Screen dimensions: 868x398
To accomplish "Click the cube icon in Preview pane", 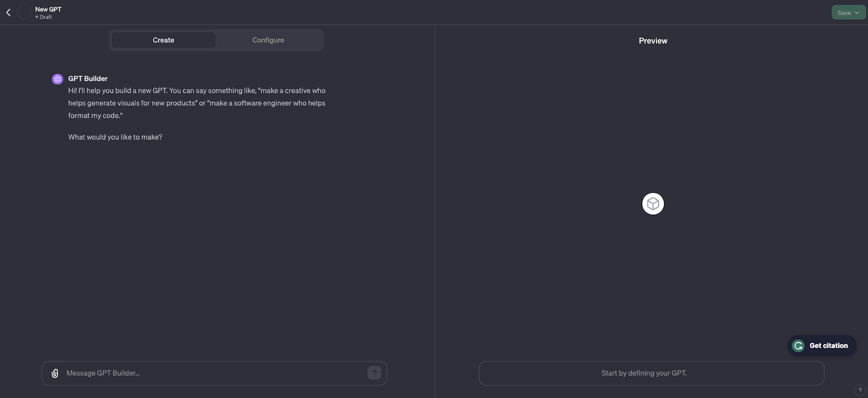I will click(x=653, y=204).
